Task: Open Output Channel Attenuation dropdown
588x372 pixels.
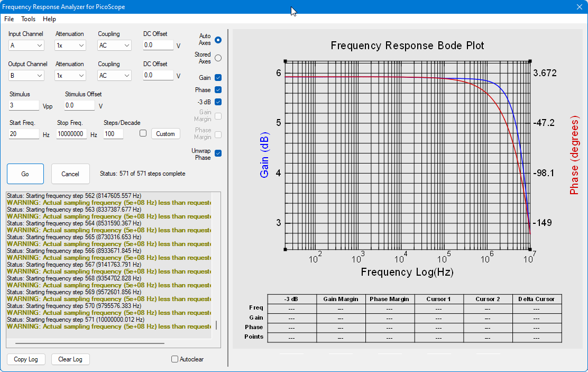Action: click(x=70, y=76)
